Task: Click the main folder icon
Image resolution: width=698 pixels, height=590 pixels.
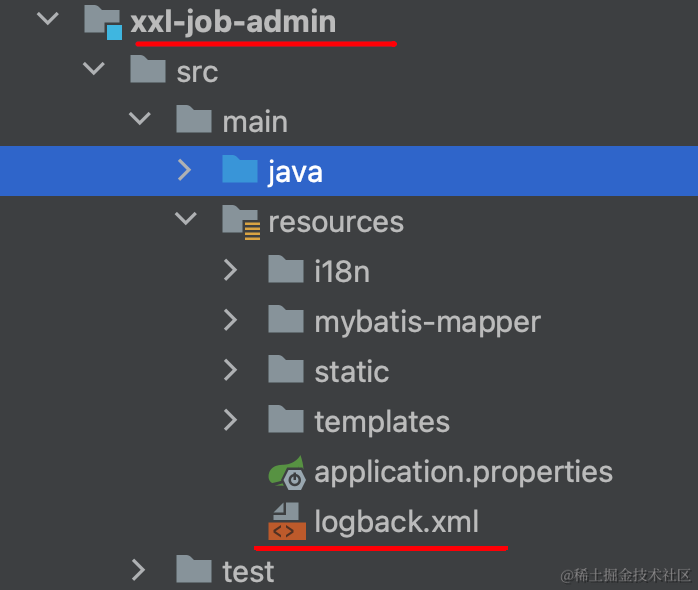Action: click(x=194, y=119)
